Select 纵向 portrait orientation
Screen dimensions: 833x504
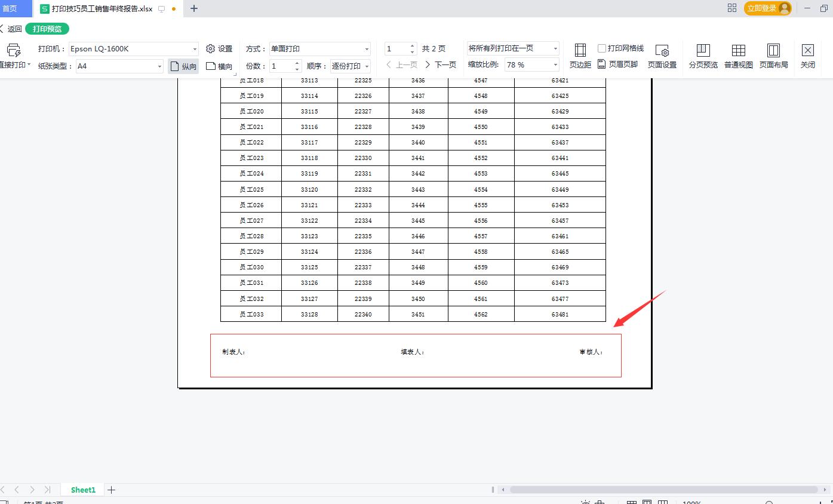[183, 66]
